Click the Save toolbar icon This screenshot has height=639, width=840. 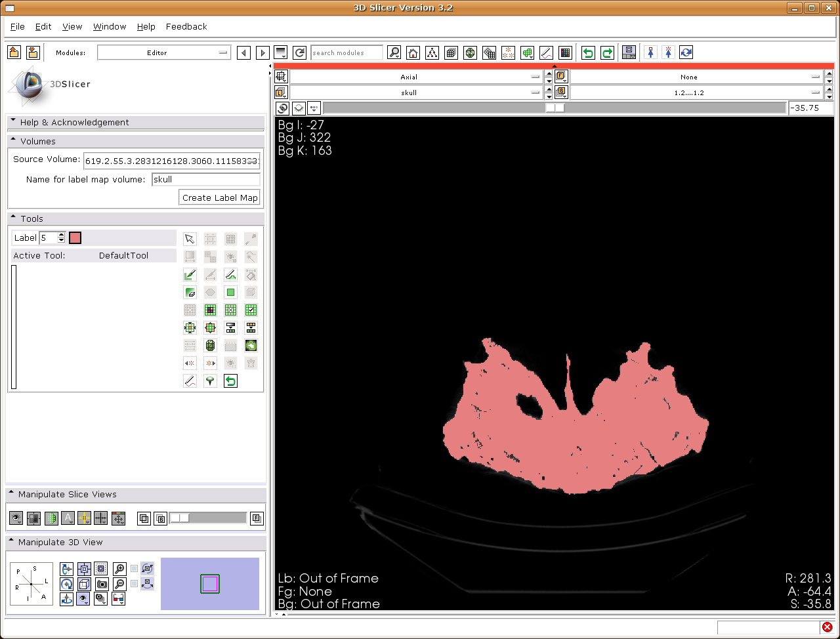[33, 52]
